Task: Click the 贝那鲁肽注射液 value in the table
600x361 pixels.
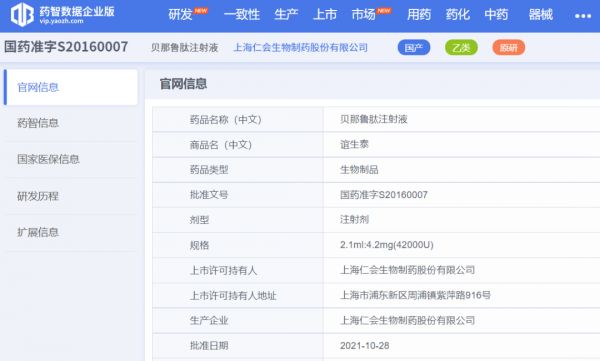Action: click(373, 119)
